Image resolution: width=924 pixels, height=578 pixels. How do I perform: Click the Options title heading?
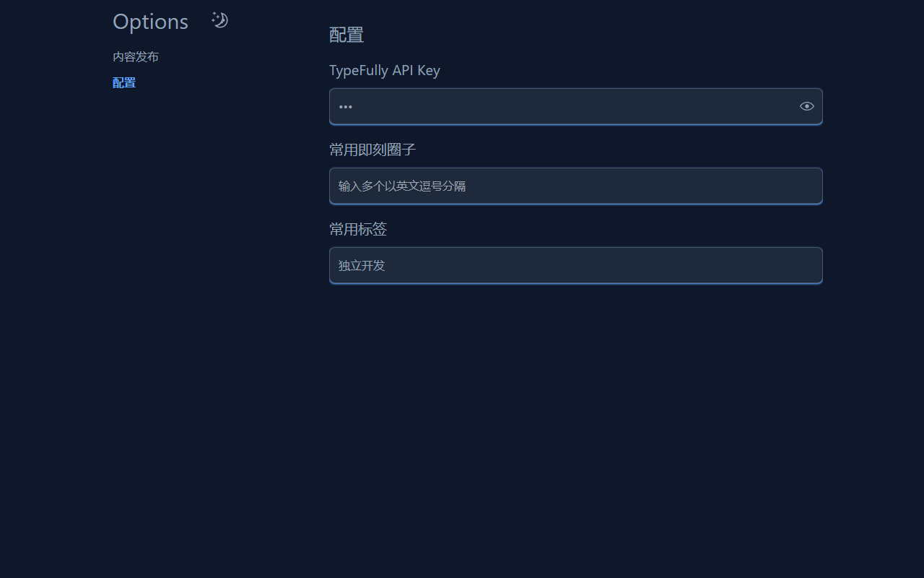[150, 22]
